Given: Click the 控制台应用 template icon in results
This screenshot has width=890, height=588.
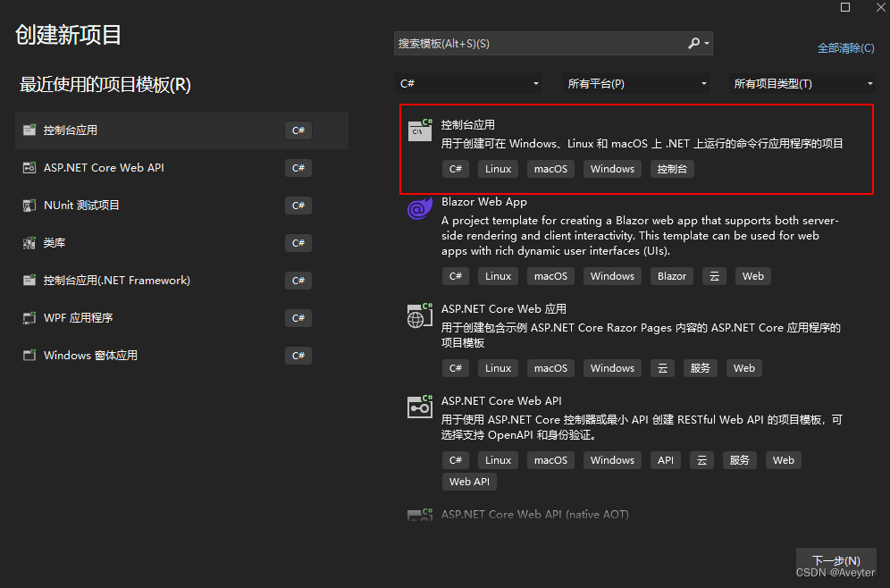Looking at the screenshot, I should pos(420,130).
